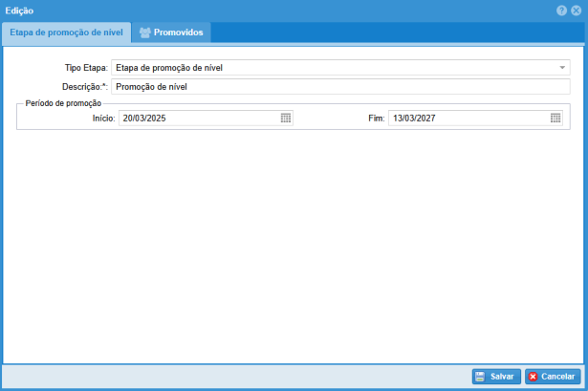Viewport: 588px width, 391px height.
Task: Click the help question mark icon
Action: coord(562,10)
